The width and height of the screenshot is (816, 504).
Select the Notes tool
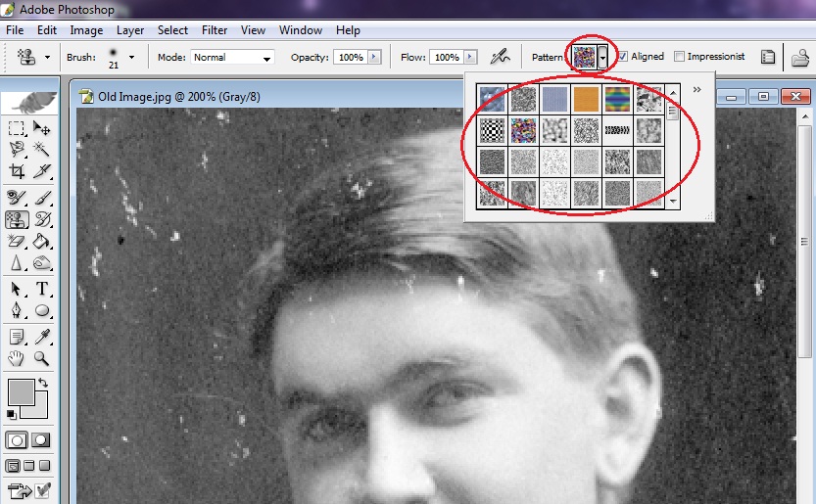pyautogui.click(x=16, y=337)
